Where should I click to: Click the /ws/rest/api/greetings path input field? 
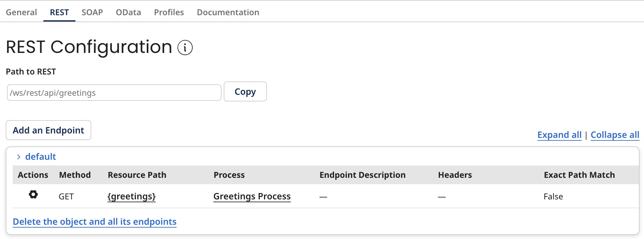point(114,92)
